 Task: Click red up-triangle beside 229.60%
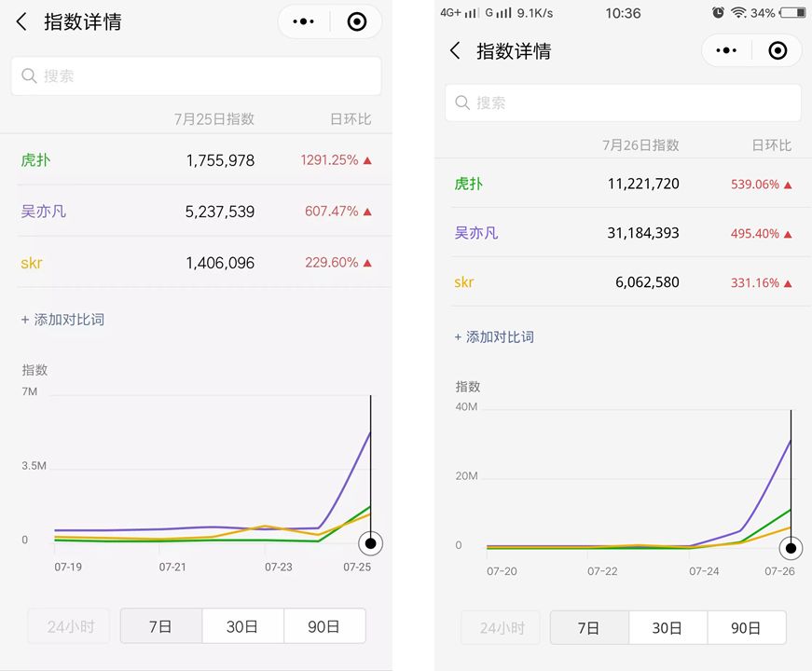367,263
